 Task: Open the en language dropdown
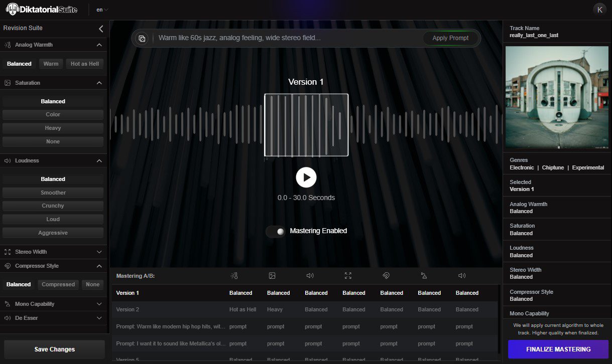tap(102, 10)
